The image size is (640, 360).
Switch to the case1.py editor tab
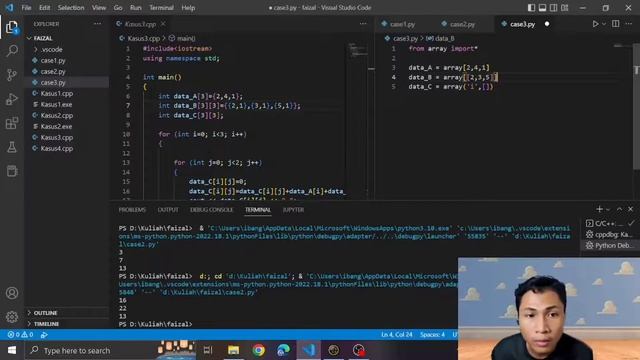[x=402, y=24]
